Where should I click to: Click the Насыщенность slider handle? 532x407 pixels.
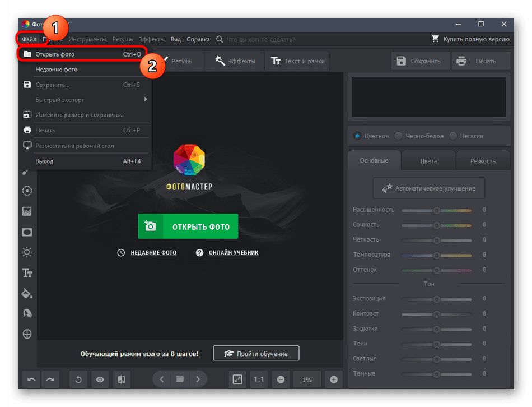pos(437,210)
